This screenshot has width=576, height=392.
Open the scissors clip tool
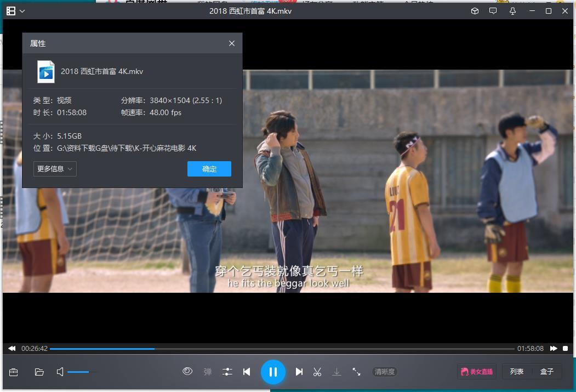click(317, 372)
